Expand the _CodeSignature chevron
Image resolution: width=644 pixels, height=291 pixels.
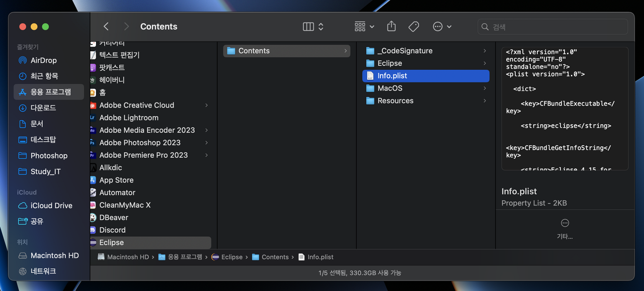coord(485,51)
